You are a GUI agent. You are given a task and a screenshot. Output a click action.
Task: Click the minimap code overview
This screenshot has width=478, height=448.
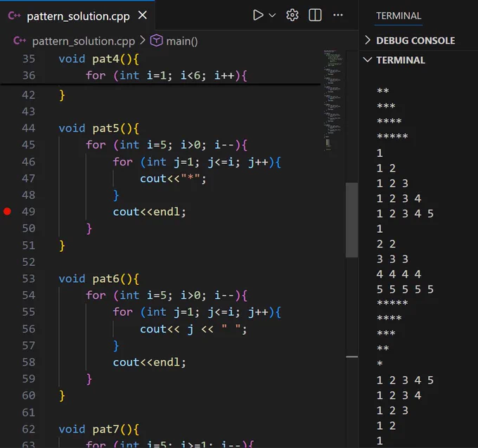(332, 101)
